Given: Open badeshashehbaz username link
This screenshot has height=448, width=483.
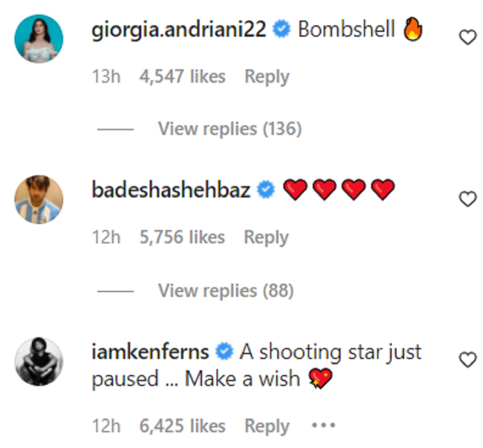Looking at the screenshot, I should pos(171,190).
